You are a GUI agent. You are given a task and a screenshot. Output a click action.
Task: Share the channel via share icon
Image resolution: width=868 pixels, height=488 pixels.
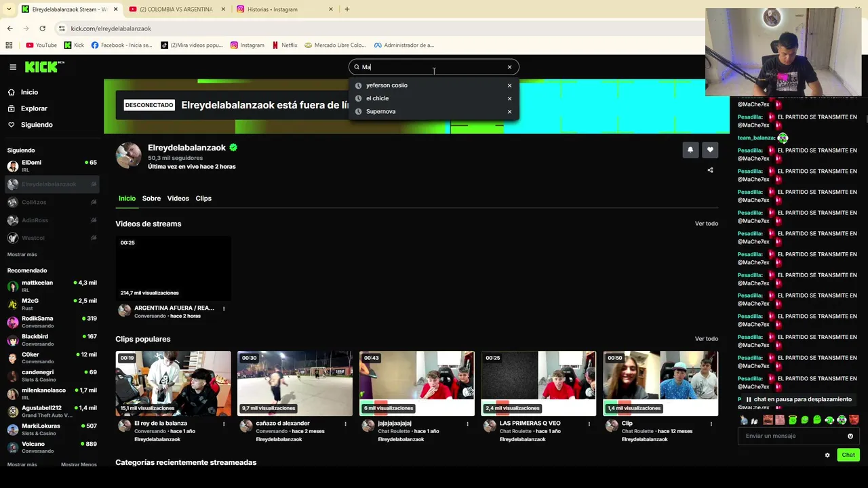click(710, 170)
